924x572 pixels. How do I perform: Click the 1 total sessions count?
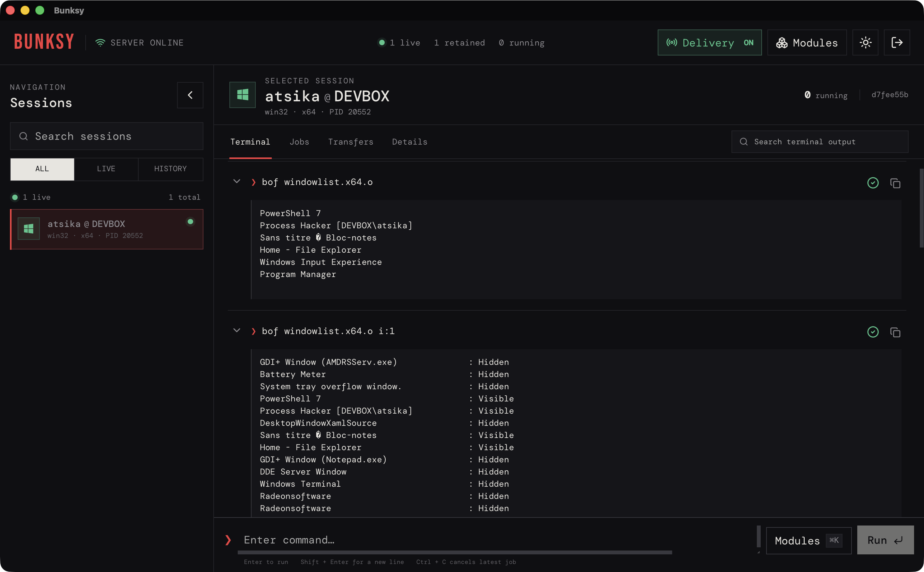pyautogui.click(x=184, y=197)
